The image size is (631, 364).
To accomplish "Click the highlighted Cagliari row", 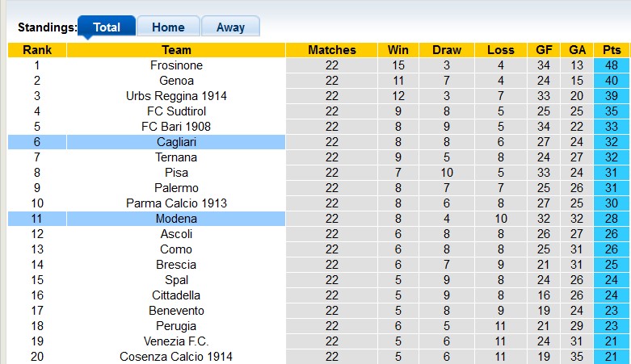I will (176, 142).
